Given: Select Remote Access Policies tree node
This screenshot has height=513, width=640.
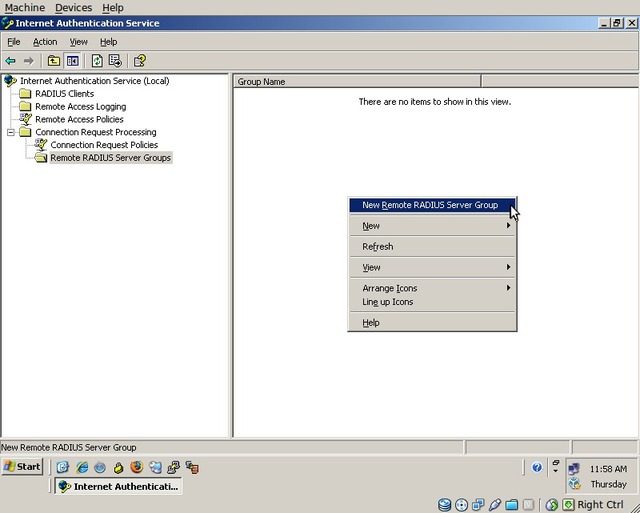Looking at the screenshot, I should (x=79, y=119).
